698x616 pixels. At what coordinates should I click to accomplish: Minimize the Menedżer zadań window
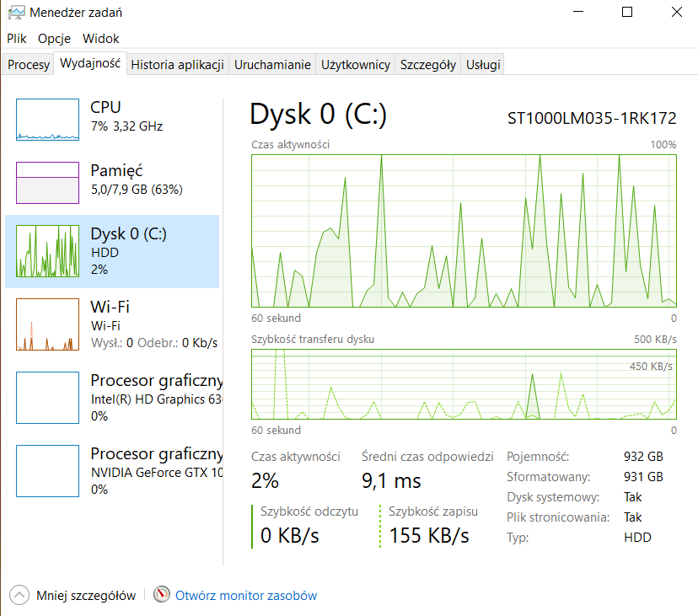tap(578, 12)
